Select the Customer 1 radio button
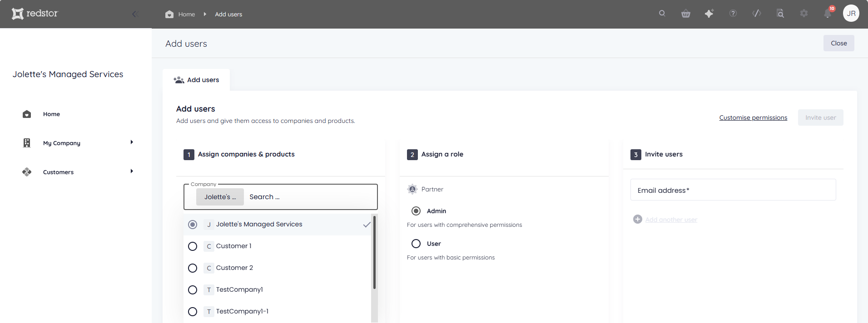Image resolution: width=868 pixels, height=323 pixels. 193,246
